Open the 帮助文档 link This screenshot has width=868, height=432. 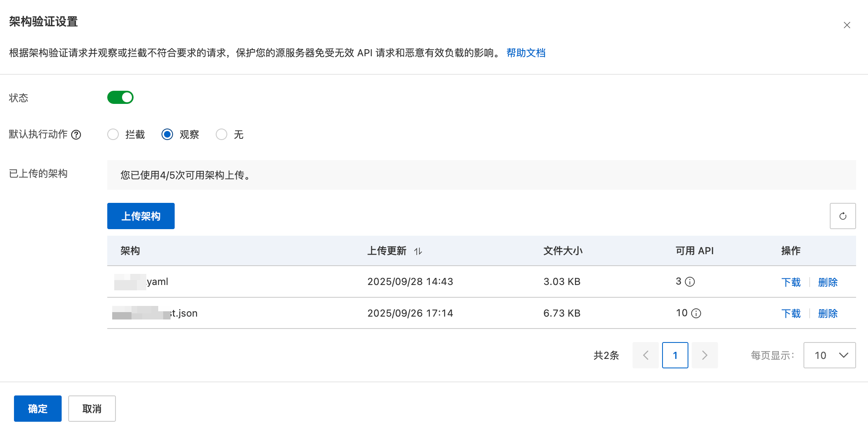point(526,53)
